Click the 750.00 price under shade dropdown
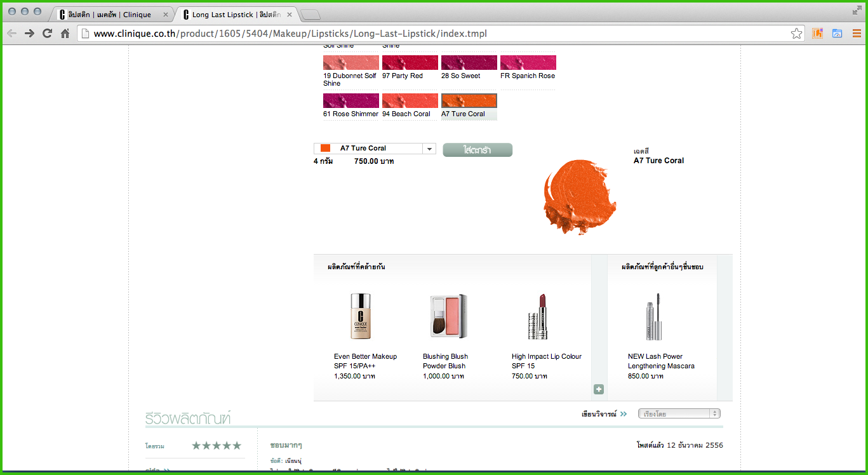Image resolution: width=868 pixels, height=475 pixels. (374, 161)
